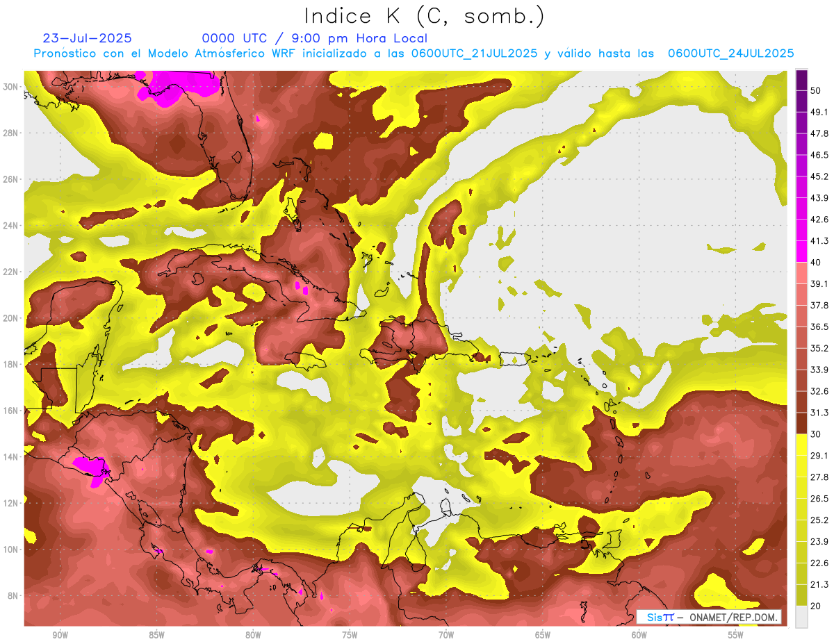Pick the dark purple colorbar swatch above 50
This screenshot has height=644, width=834.
[x=801, y=80]
